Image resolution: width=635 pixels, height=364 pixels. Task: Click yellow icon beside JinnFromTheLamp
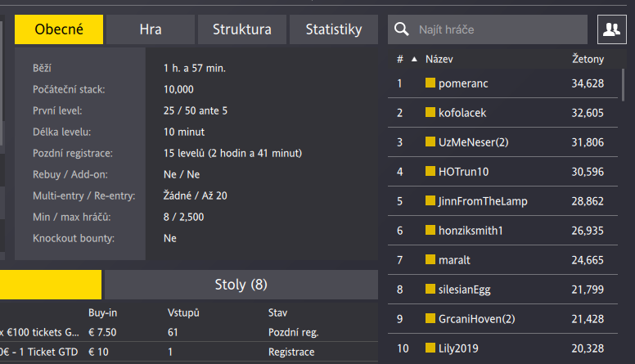tap(430, 200)
